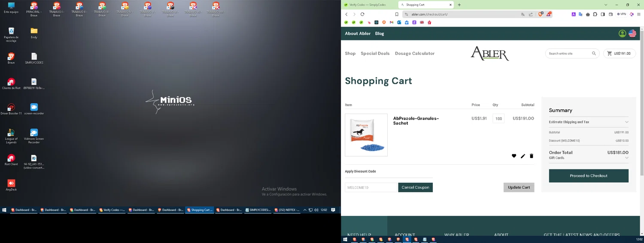This screenshot has width=644, height=243.
Task: Click the browser reload button
Action: tap(362, 14)
